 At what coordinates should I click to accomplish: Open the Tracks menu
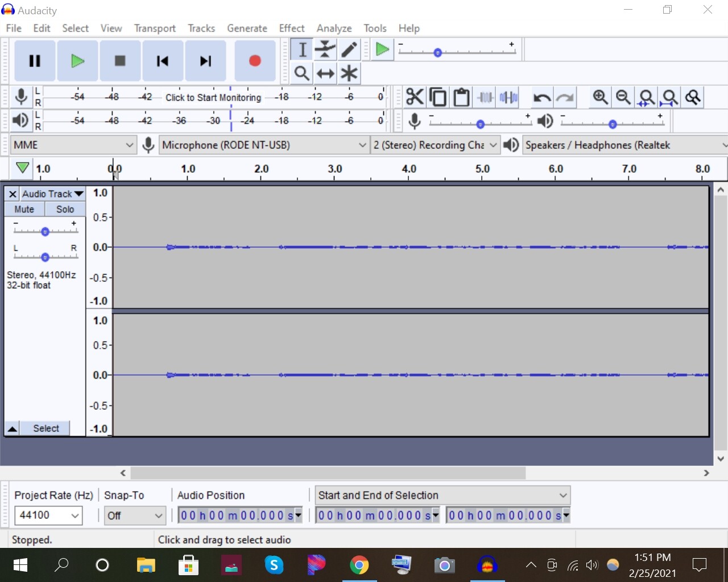click(201, 28)
